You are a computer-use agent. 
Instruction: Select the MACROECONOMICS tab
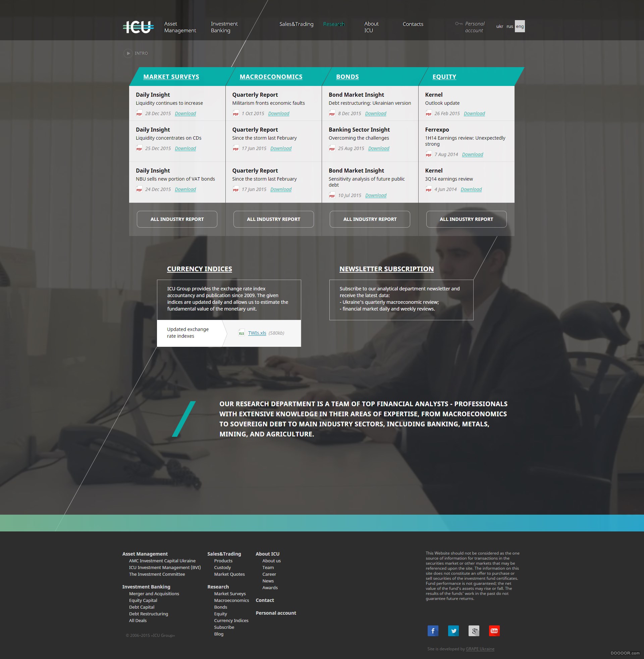271,76
